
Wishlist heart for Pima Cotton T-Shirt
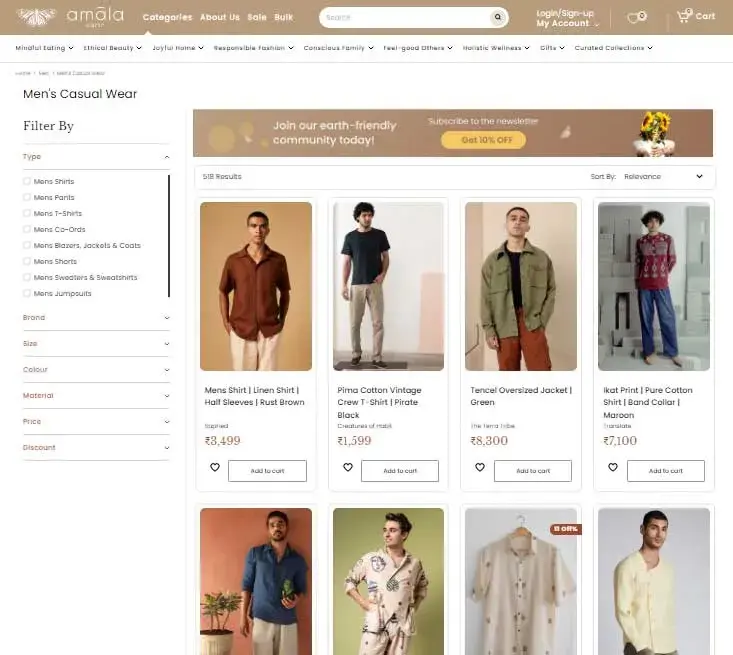(348, 467)
